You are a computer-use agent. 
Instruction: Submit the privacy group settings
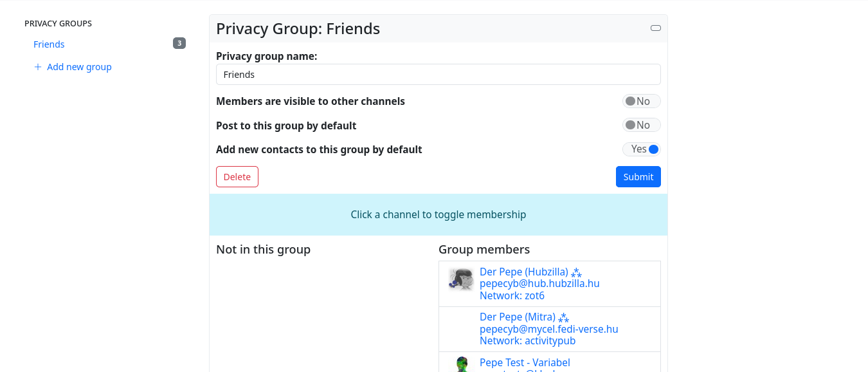coord(638,177)
